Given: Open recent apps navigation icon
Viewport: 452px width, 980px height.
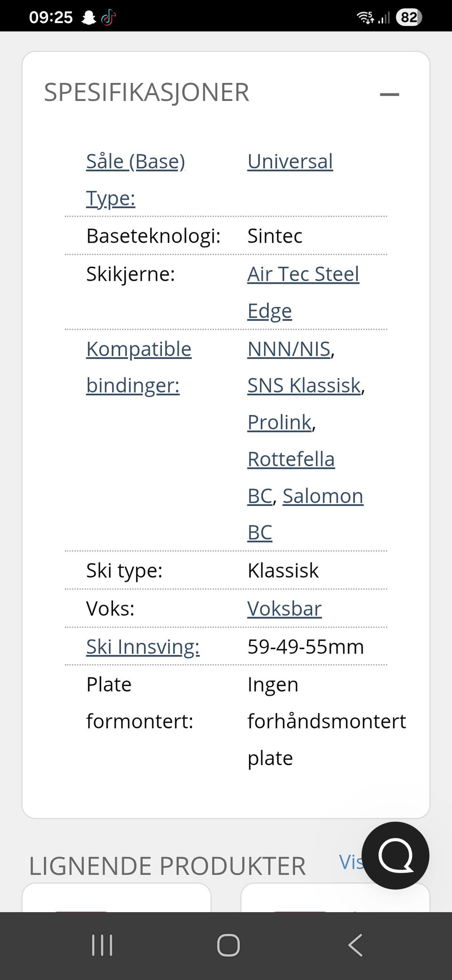Looking at the screenshot, I should coord(102,945).
